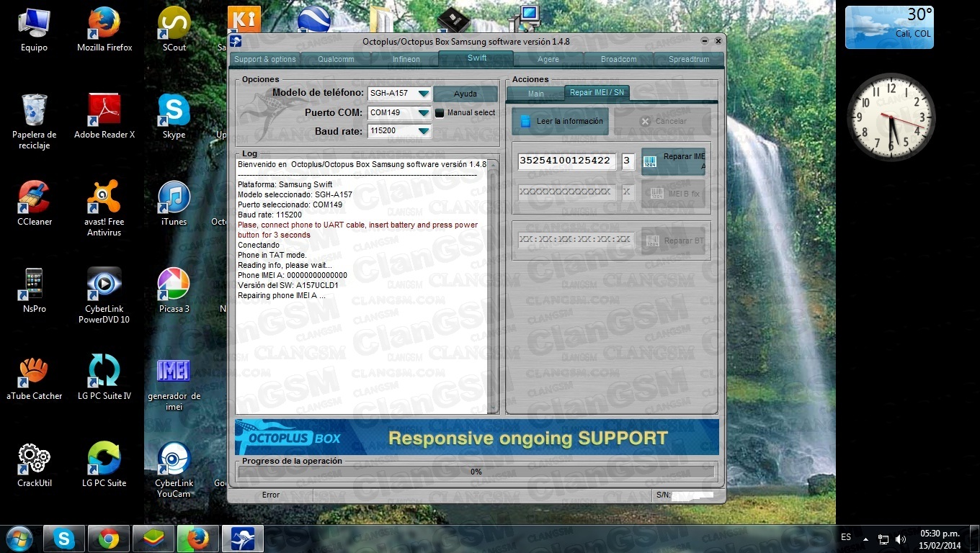Click log line 'Phone in TAT mode.'
Viewport: 980px width, 553px height.
(272, 255)
